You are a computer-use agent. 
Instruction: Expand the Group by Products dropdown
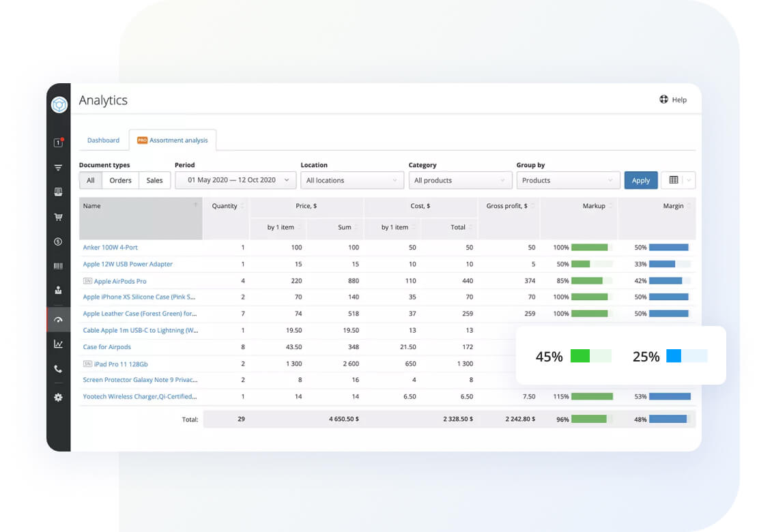point(568,180)
